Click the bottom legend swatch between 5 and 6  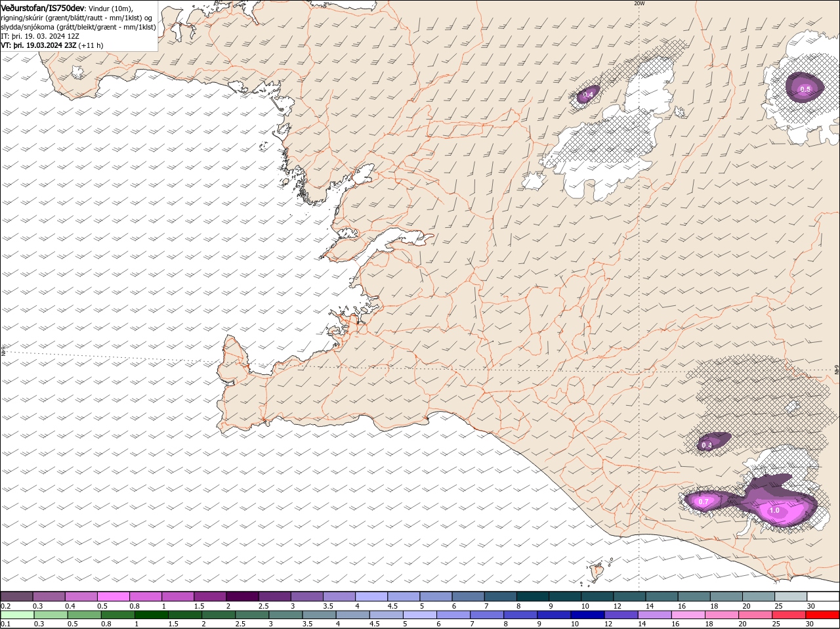pos(420,615)
